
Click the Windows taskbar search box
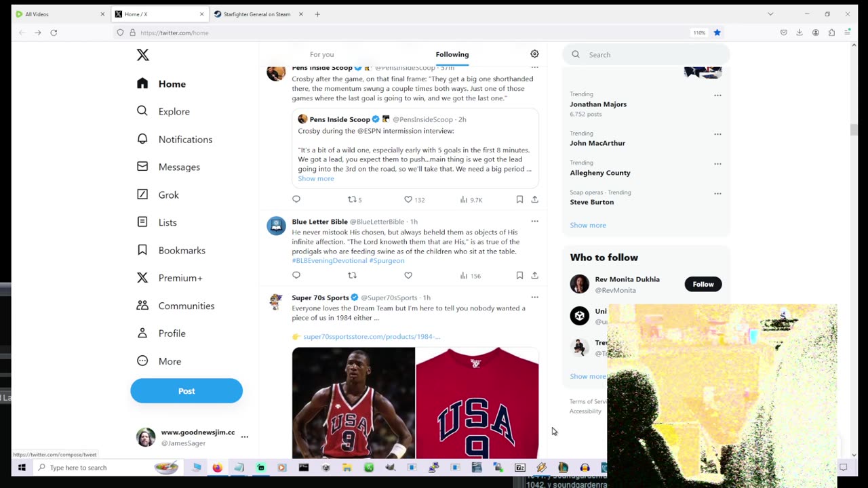click(108, 467)
